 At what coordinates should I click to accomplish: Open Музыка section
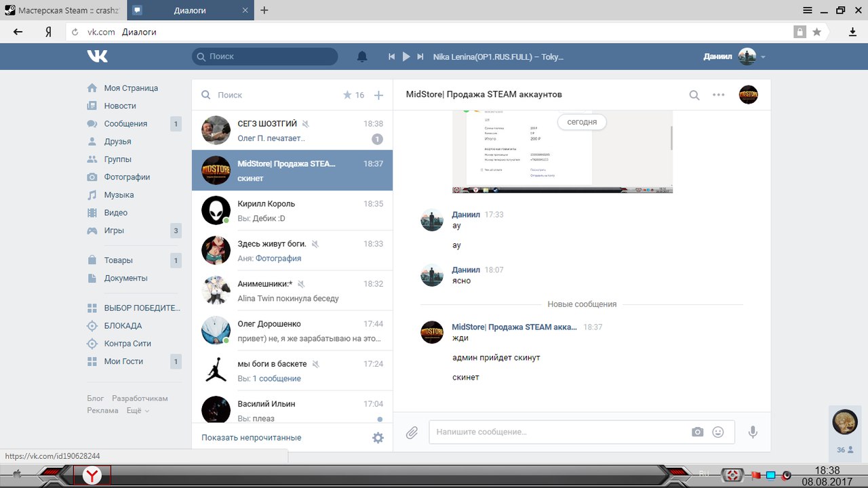119,195
